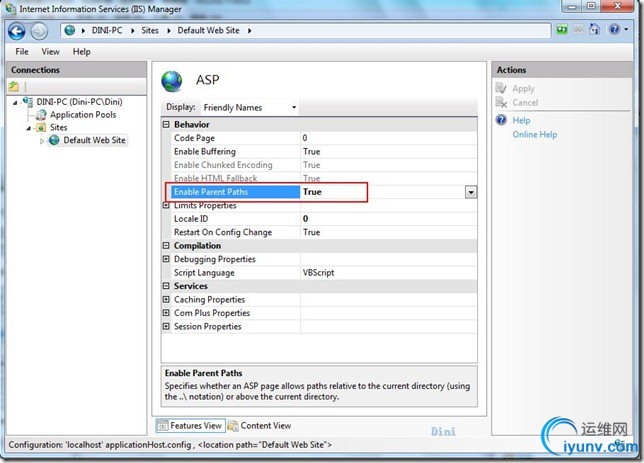
Task: Click the DINI-PC breadcrumb arrow
Action: [133, 31]
